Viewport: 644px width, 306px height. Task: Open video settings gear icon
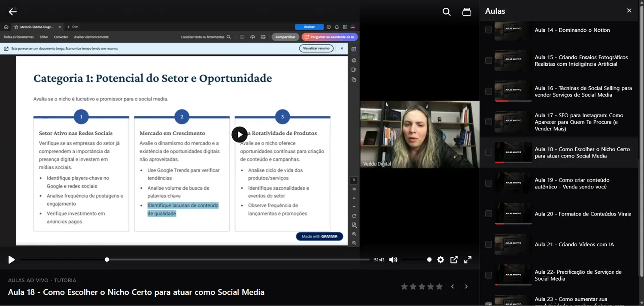[x=440, y=260]
